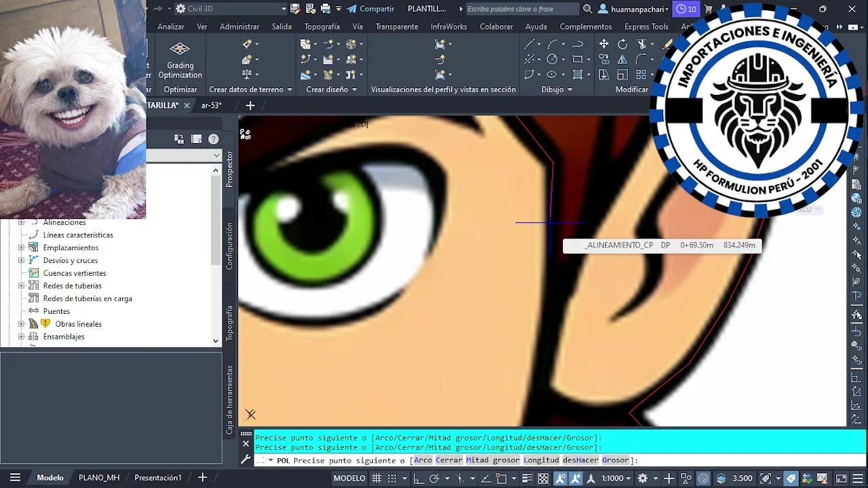Viewport: 868px width, 488px height.
Task: Click the Prospector tree scroll down arrow
Action: 216,341
